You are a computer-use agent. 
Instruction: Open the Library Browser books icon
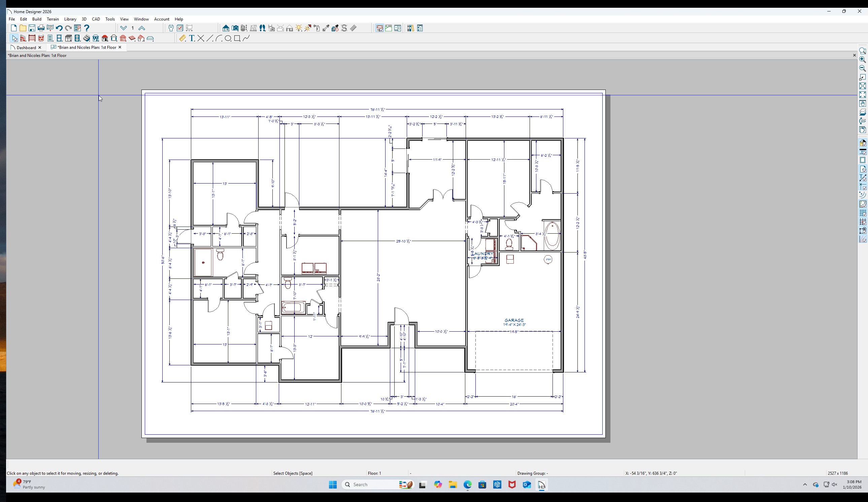[410, 28]
